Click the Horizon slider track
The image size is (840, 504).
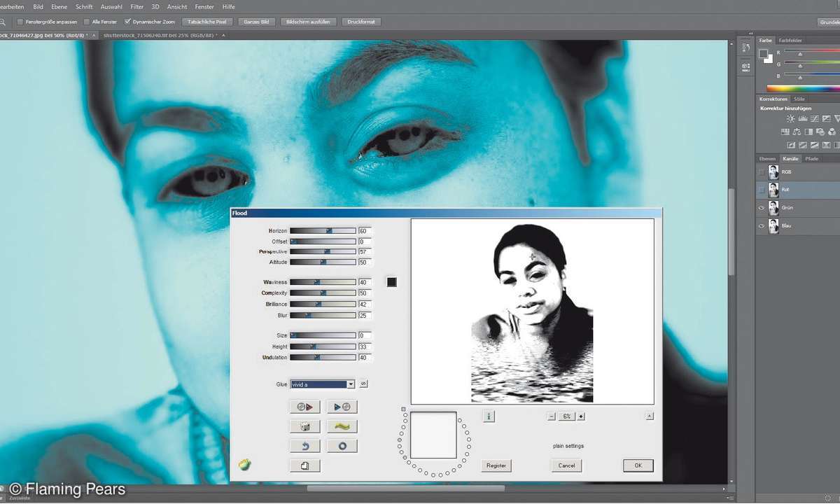(x=323, y=230)
